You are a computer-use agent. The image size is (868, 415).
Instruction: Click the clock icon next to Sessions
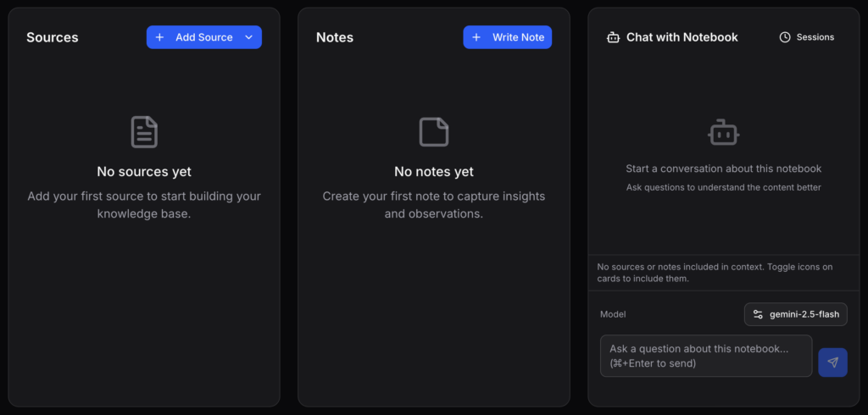(785, 37)
